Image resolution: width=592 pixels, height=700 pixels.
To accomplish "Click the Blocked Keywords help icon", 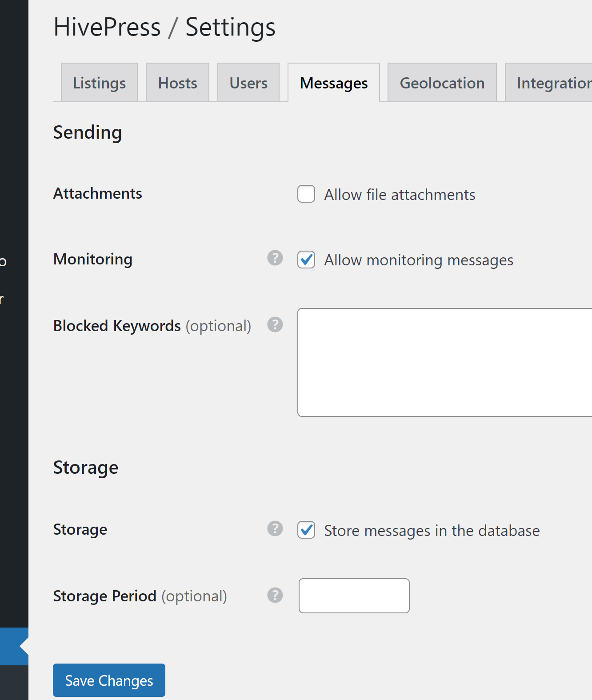I will pyautogui.click(x=275, y=324).
